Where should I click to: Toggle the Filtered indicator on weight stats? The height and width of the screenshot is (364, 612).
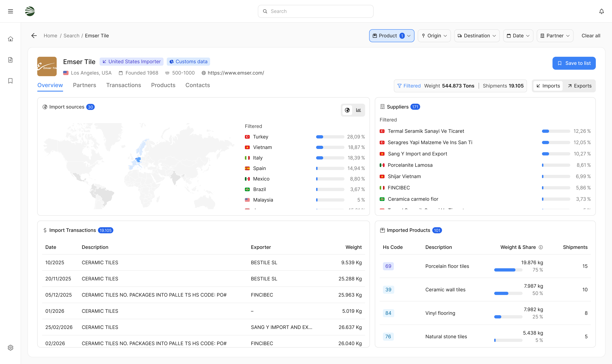(x=409, y=86)
